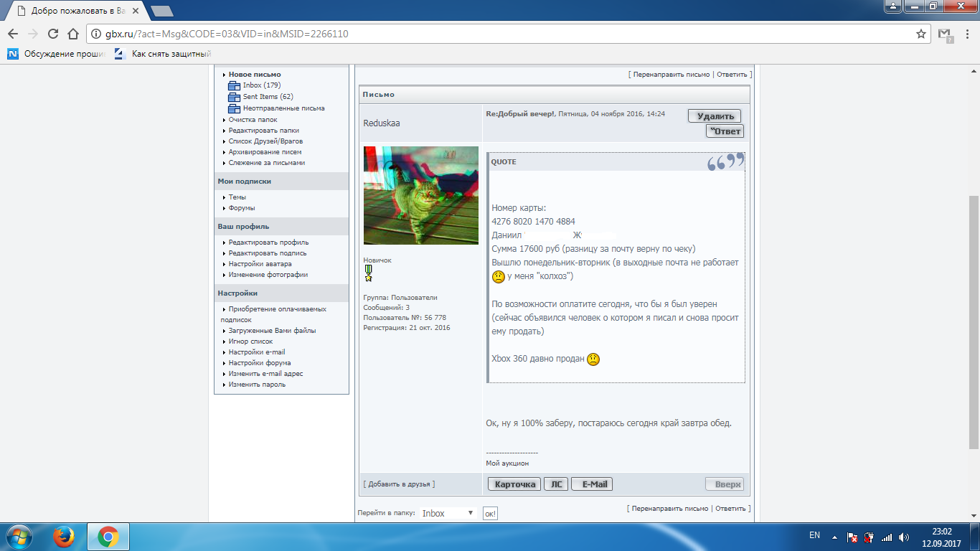Image resolution: width=980 pixels, height=551 pixels.
Task: Open 'Новое письмо' in sidebar
Action: [x=255, y=75]
